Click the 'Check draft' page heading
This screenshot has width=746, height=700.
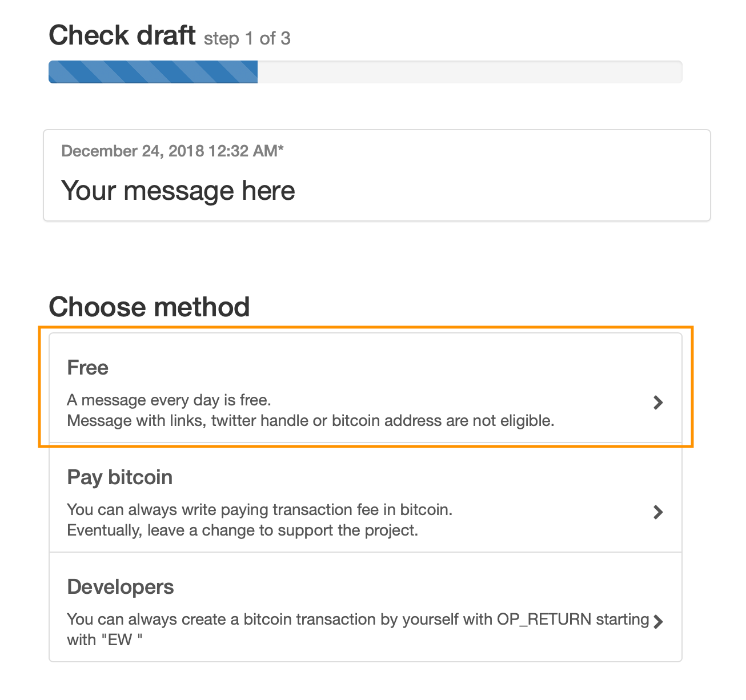coord(122,35)
